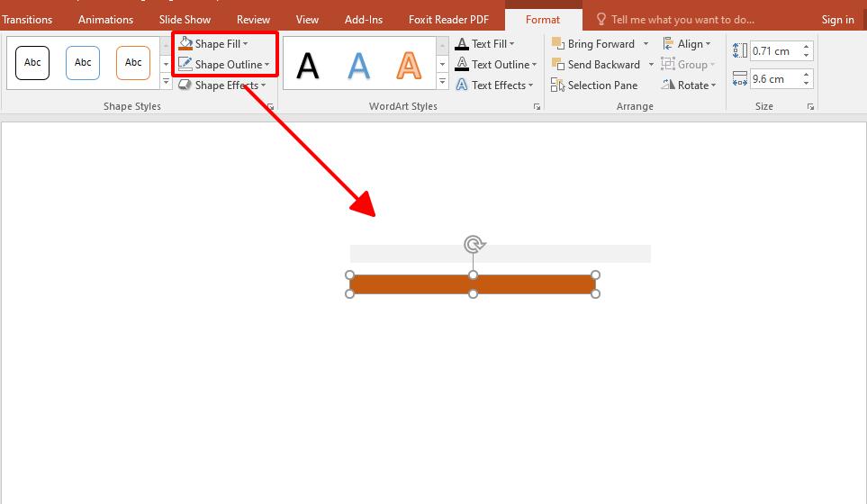867x504 pixels.
Task: Apply the black A WordArt style
Action: pyautogui.click(x=307, y=66)
